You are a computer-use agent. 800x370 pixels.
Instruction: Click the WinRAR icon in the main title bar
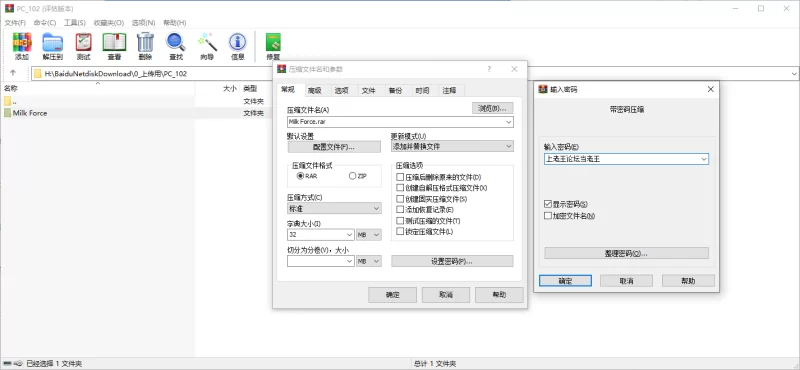(x=9, y=8)
